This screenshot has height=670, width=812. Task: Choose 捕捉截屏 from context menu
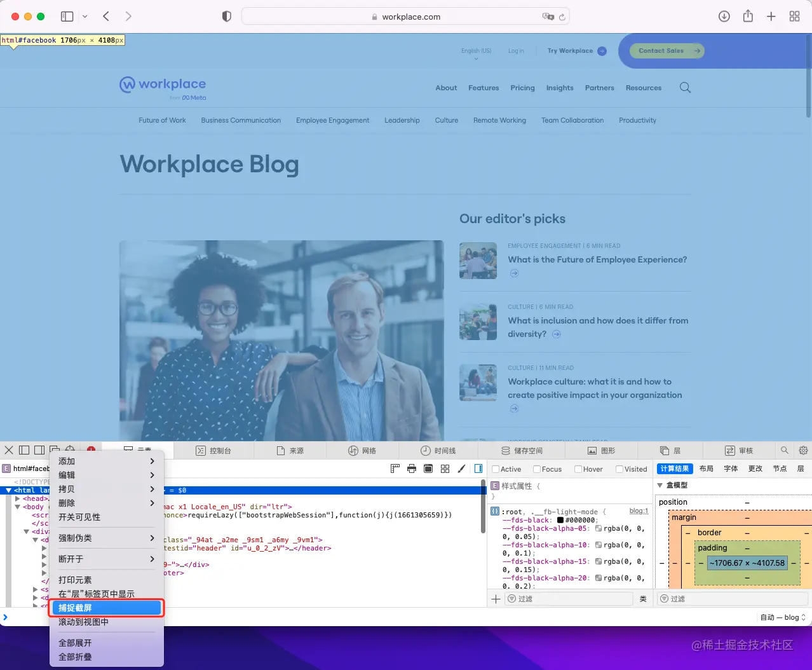(107, 608)
